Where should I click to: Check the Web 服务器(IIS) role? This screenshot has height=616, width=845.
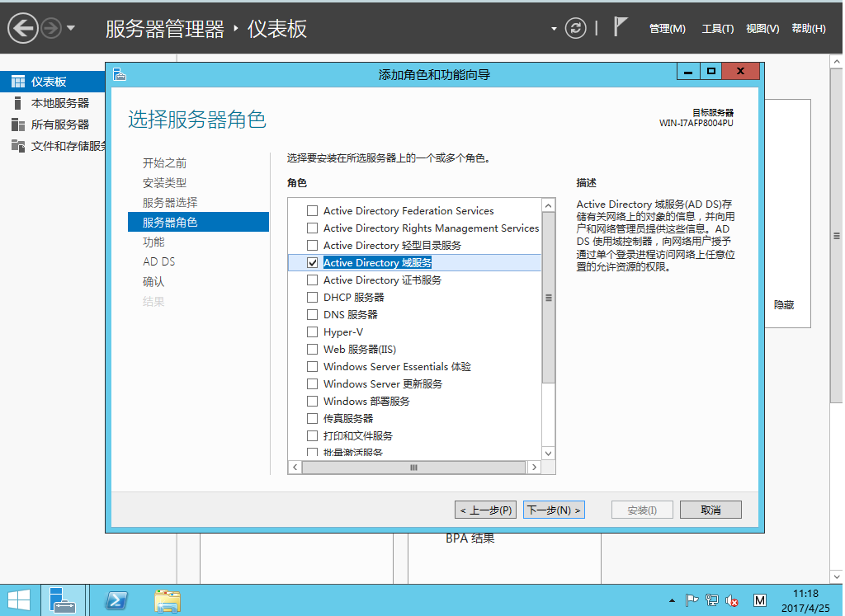pos(312,349)
